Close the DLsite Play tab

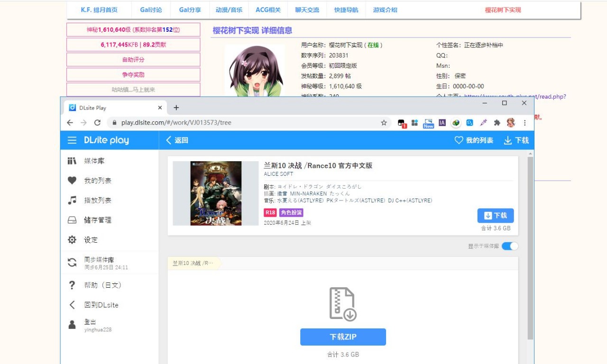160,108
